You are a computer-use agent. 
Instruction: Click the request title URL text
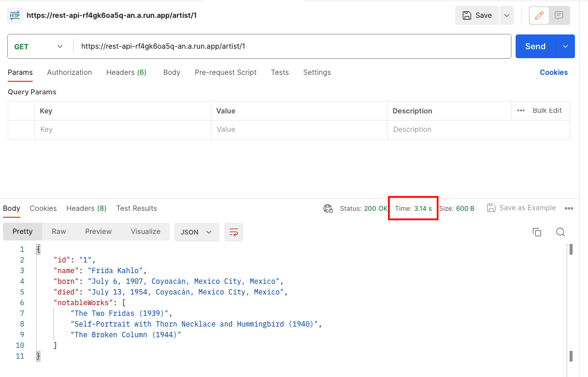112,15
